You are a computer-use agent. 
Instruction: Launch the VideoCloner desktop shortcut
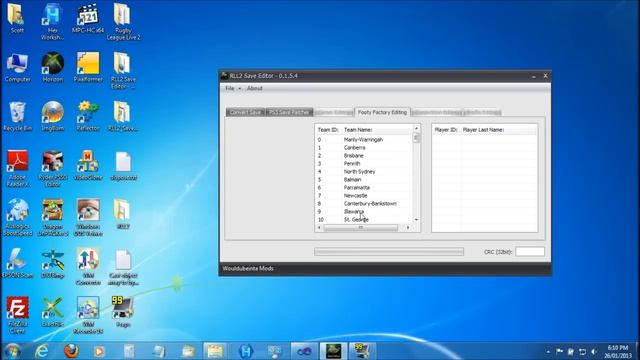[88, 165]
